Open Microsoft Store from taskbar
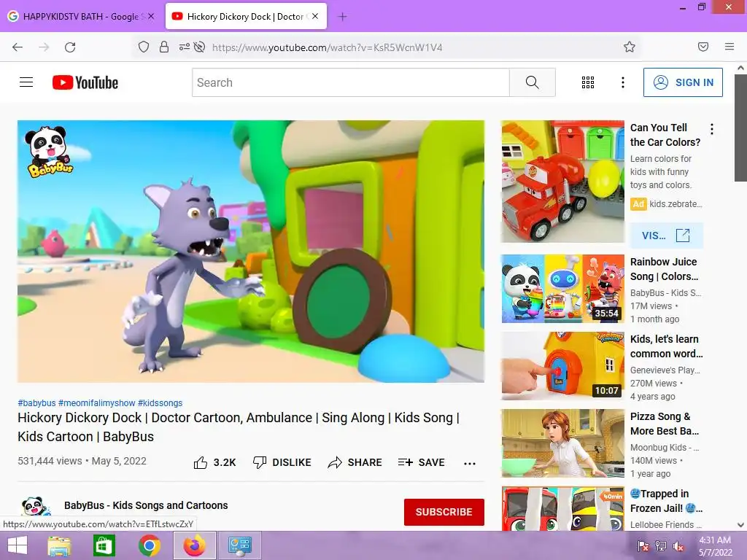 104,545
